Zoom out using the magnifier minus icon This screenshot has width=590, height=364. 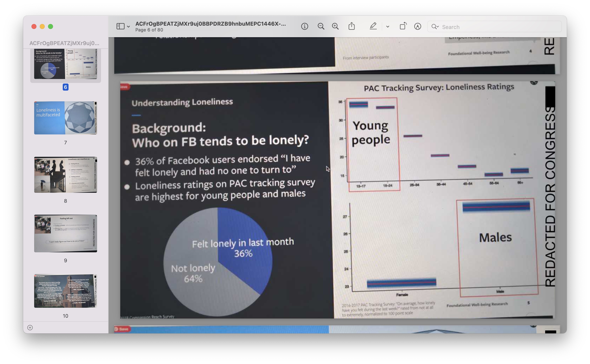tap(321, 26)
